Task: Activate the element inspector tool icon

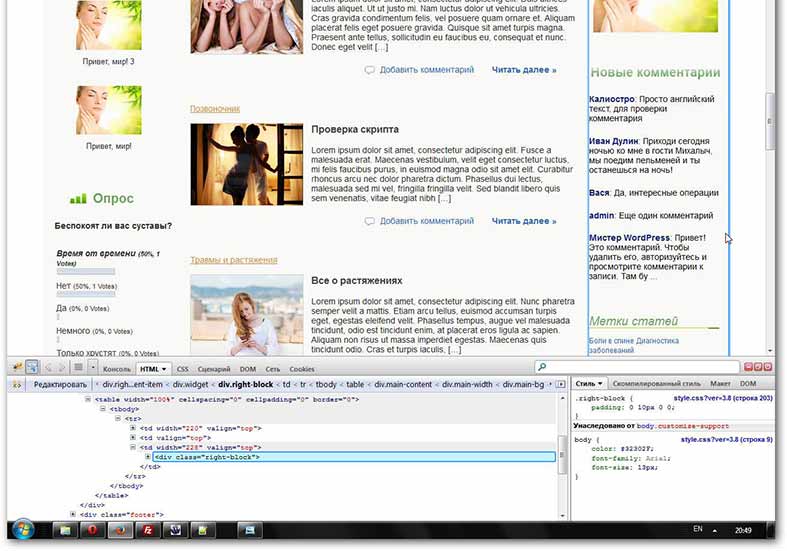Action: tap(31, 367)
